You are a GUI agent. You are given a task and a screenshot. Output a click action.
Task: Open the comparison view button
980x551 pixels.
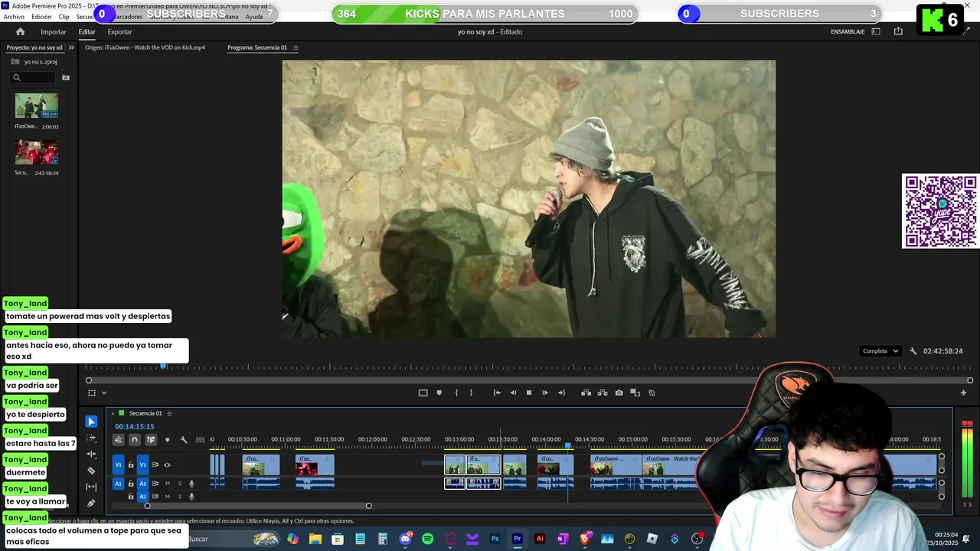click(x=635, y=393)
